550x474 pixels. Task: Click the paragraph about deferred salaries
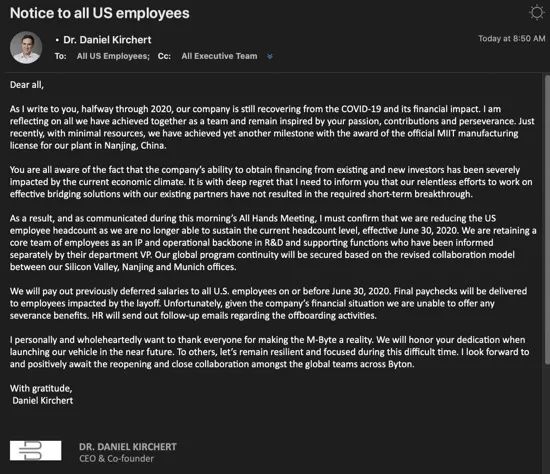pos(268,303)
